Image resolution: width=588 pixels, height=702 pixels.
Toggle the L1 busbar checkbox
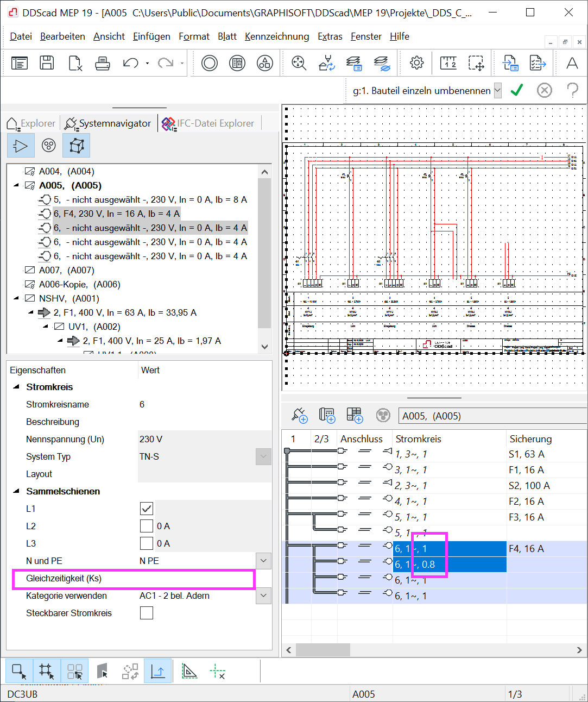click(x=147, y=509)
